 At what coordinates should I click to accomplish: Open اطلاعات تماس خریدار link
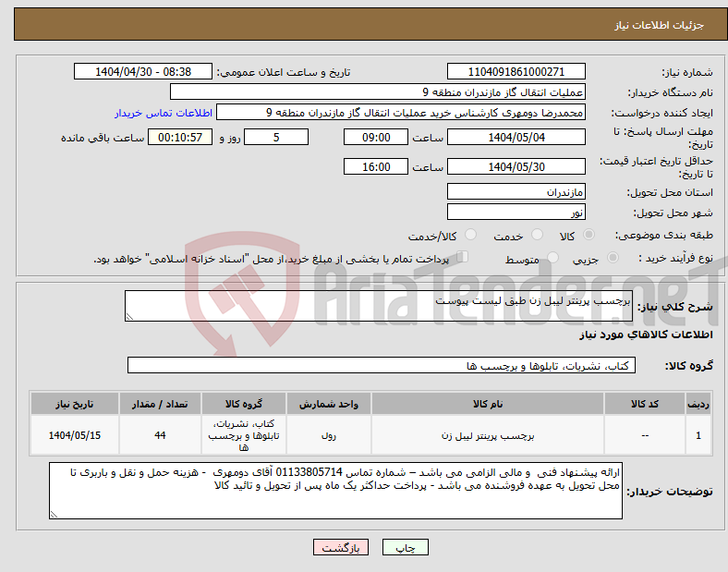(164, 113)
